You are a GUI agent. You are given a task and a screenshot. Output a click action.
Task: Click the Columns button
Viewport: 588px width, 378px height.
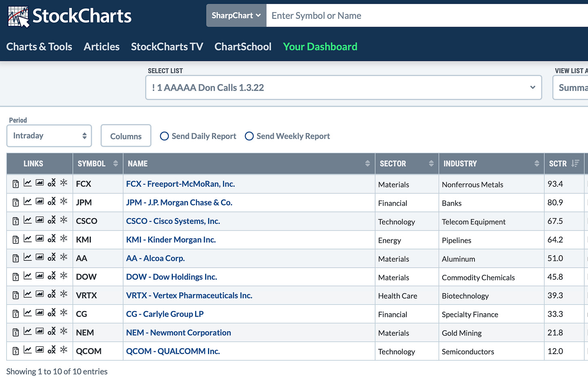[x=126, y=136]
